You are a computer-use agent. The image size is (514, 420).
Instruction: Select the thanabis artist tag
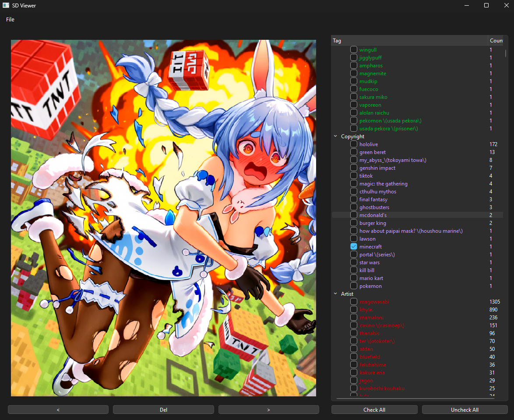(x=369, y=333)
